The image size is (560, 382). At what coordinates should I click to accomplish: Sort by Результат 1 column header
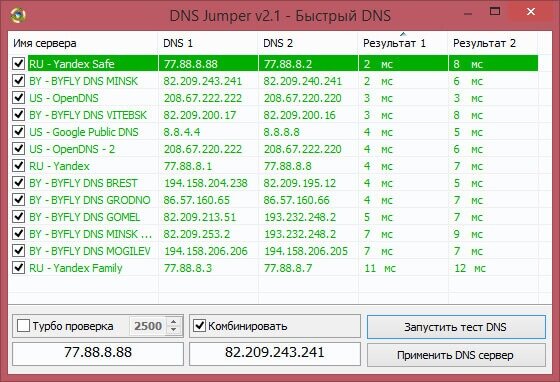403,43
